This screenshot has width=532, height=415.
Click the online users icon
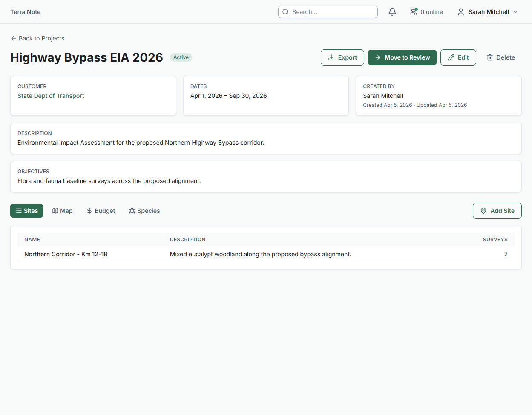point(414,12)
